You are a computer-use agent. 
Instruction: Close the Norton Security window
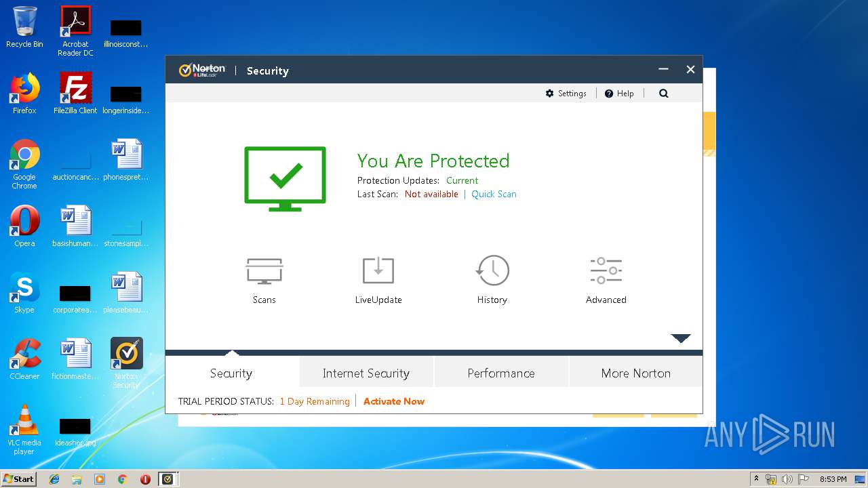pos(690,69)
